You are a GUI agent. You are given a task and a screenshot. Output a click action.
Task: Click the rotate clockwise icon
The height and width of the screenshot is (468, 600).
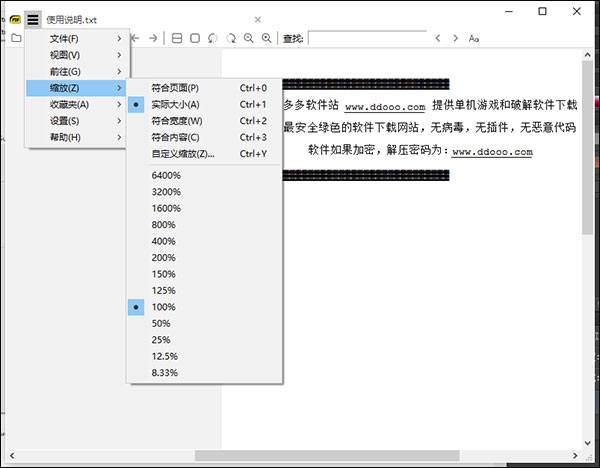[231, 38]
